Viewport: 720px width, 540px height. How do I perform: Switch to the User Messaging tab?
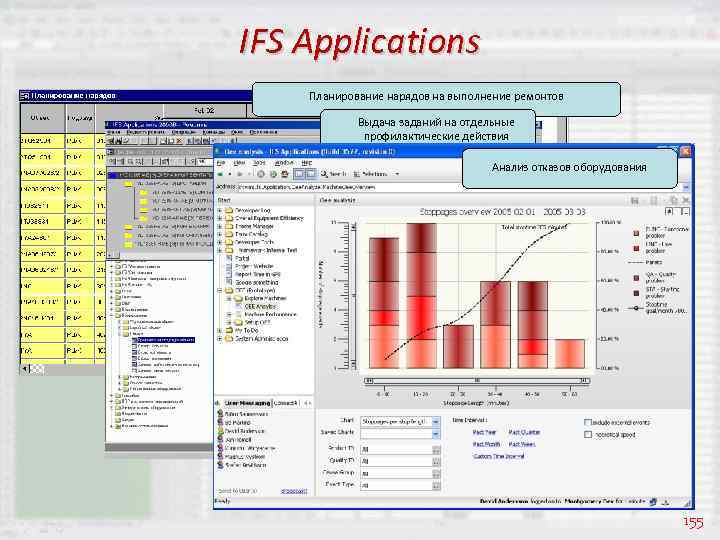click(x=247, y=403)
